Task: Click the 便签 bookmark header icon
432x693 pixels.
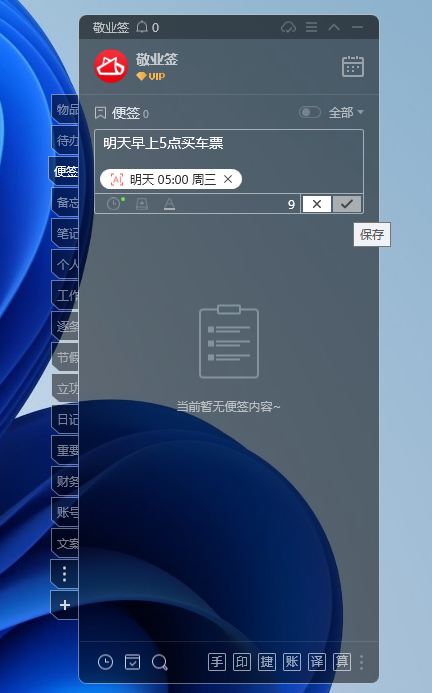Action: [100, 113]
